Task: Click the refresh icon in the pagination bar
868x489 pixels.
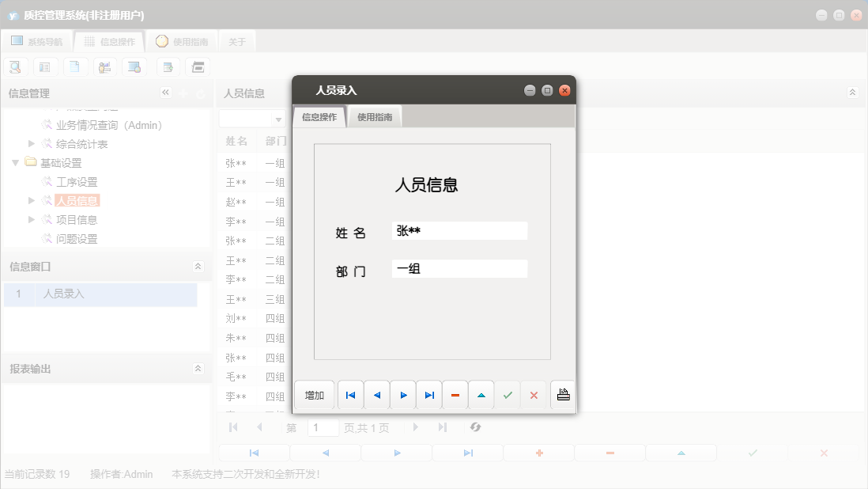Action: click(475, 427)
